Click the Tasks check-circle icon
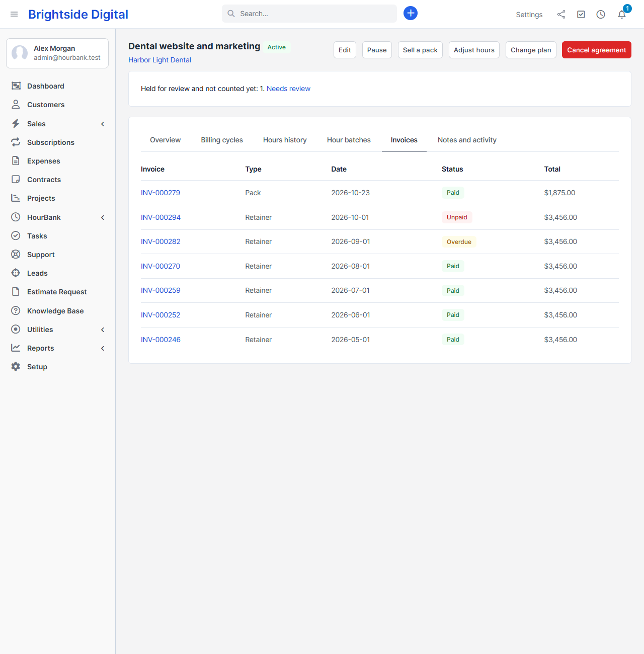The height and width of the screenshot is (654, 644). pyautogui.click(x=16, y=236)
